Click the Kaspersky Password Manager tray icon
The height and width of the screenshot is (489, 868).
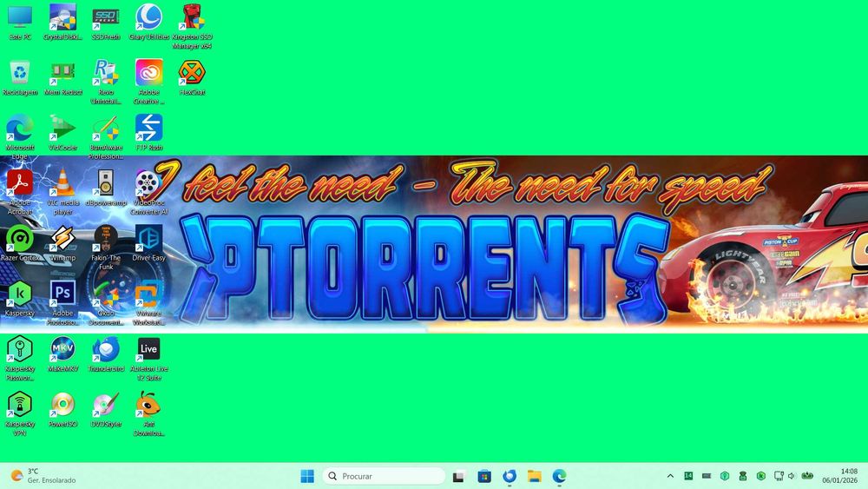click(x=725, y=476)
